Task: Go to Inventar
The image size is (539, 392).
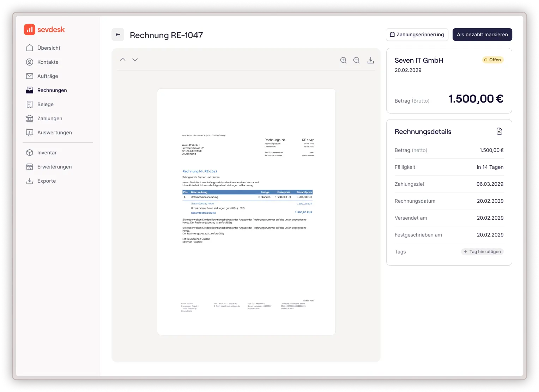Action: coord(47,153)
